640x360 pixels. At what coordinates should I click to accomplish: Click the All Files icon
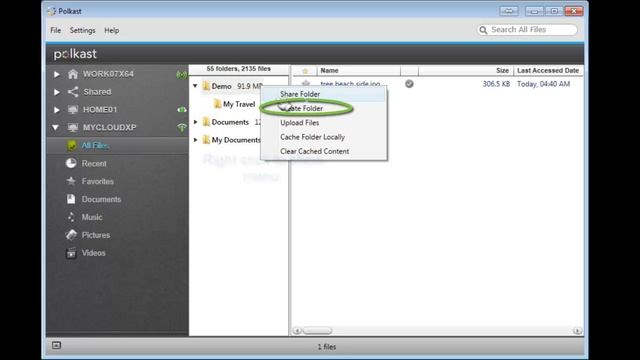point(71,145)
